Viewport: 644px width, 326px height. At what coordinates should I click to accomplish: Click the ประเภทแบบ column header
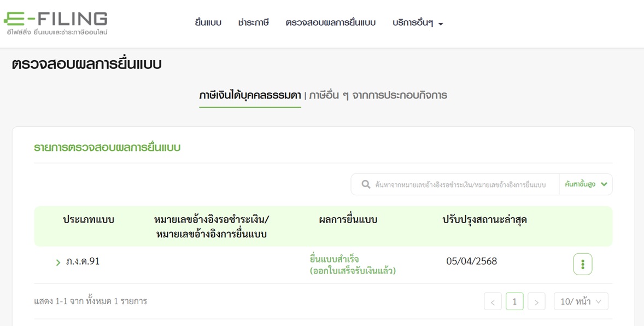[x=89, y=220]
